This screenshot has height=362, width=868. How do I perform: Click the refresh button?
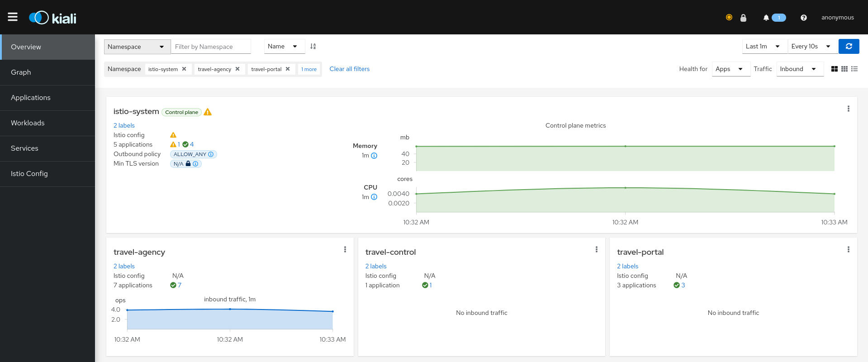[x=849, y=46]
